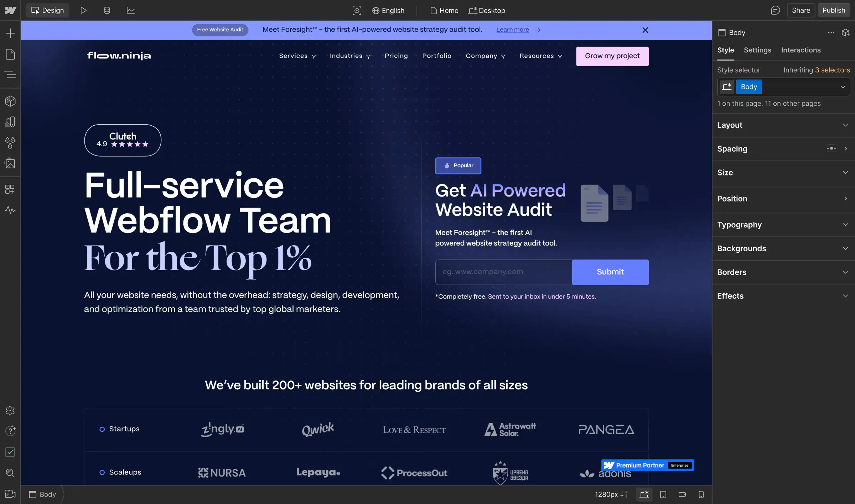Open the Add elements panel

(10, 33)
